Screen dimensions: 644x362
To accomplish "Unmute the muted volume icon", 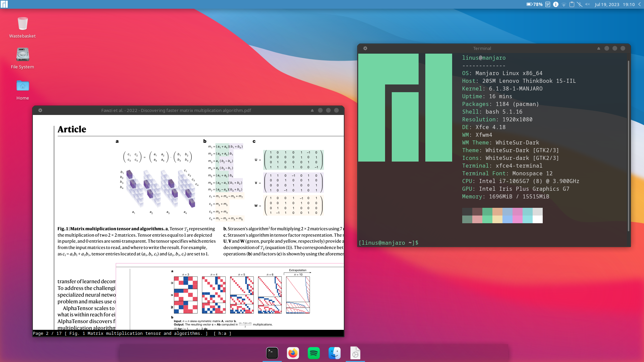I will tap(588, 4).
